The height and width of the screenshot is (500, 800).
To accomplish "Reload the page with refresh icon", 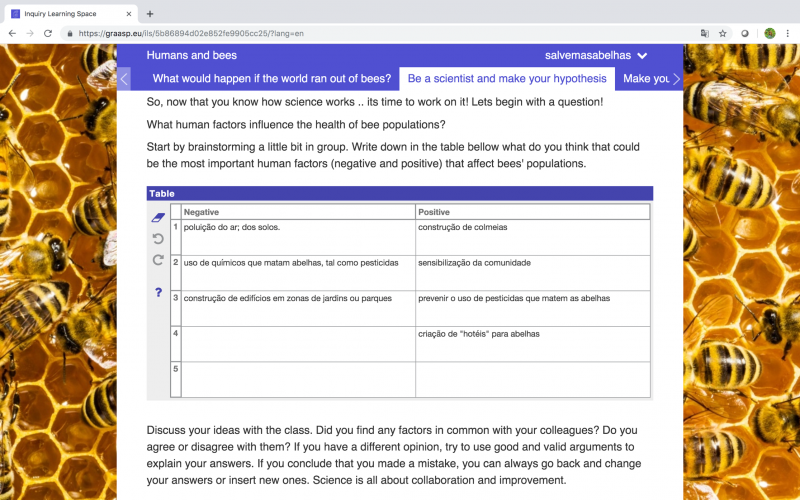I will 48,34.
